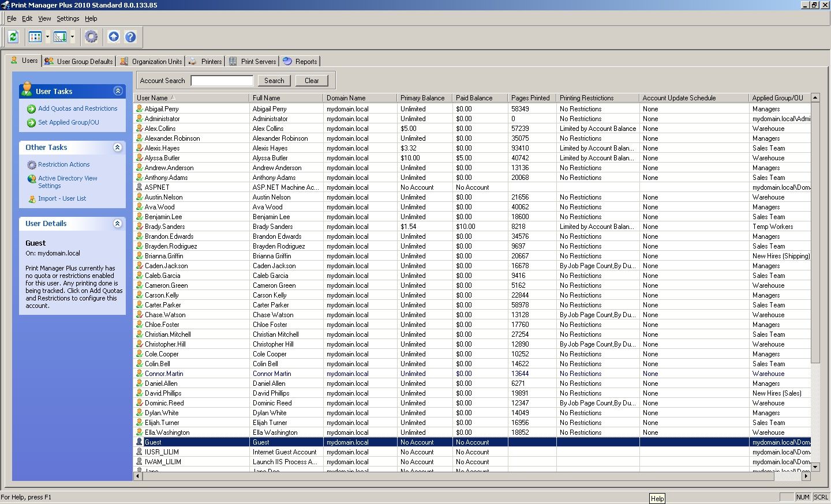Select the Alex.Collins user row
This screenshot has height=504, width=831.
[472, 129]
